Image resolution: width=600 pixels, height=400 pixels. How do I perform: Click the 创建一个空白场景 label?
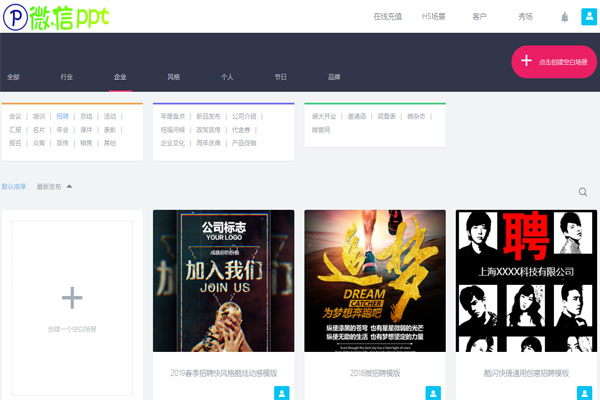(x=72, y=329)
